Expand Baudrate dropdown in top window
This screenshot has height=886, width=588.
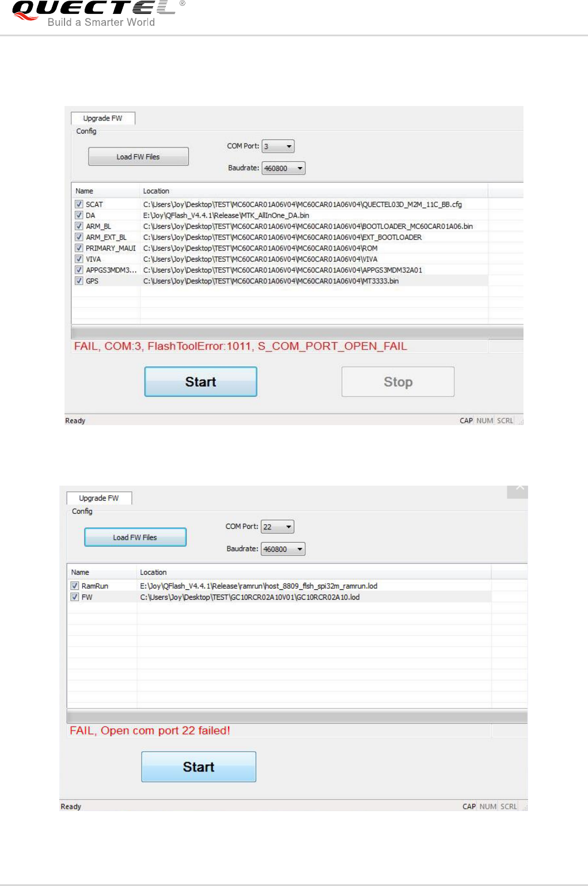coord(283,168)
